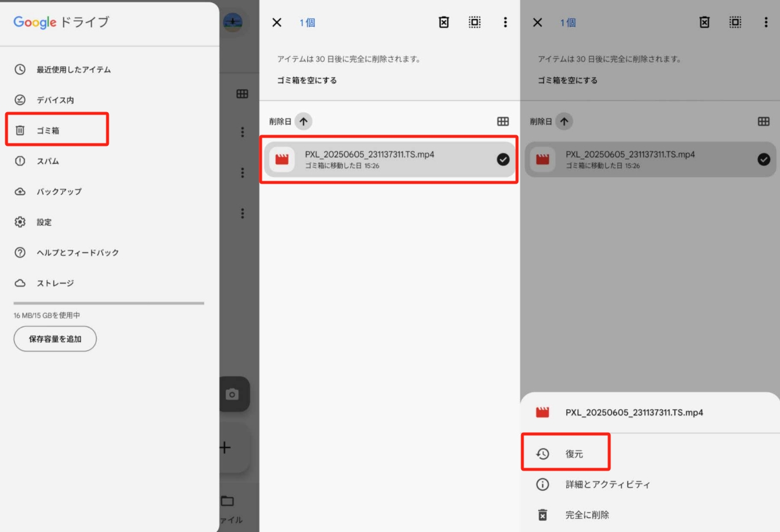This screenshot has height=532, width=780.
Task: Open the ゴミ箱 (Trash) item in sidebar
Action: coord(47,130)
